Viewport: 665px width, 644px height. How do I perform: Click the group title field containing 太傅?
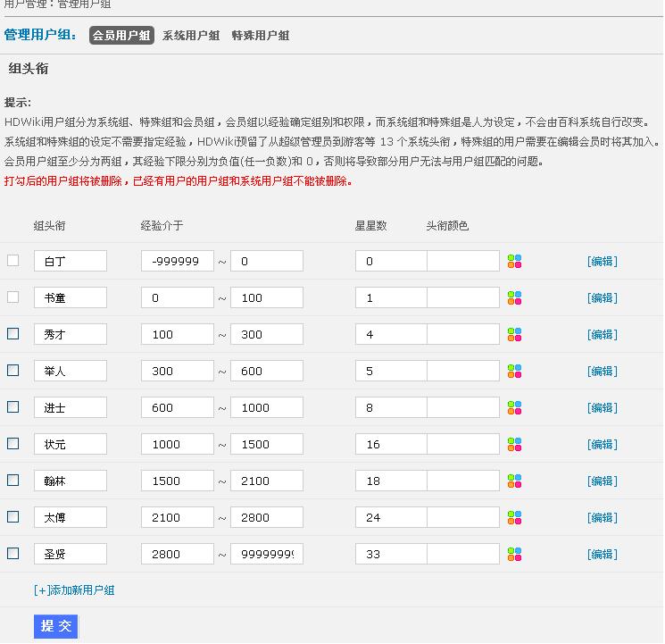point(71,517)
